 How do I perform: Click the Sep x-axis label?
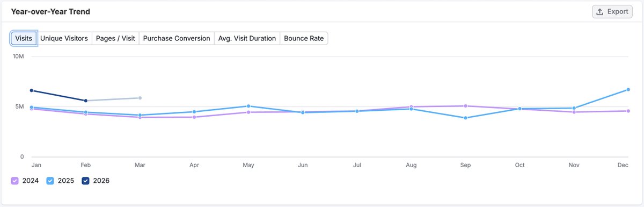pyautogui.click(x=465, y=165)
